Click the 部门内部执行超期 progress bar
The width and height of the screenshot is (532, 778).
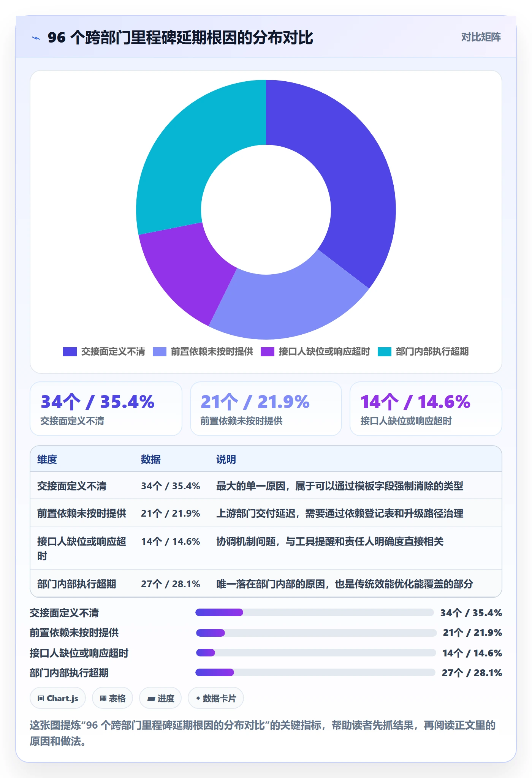point(315,672)
